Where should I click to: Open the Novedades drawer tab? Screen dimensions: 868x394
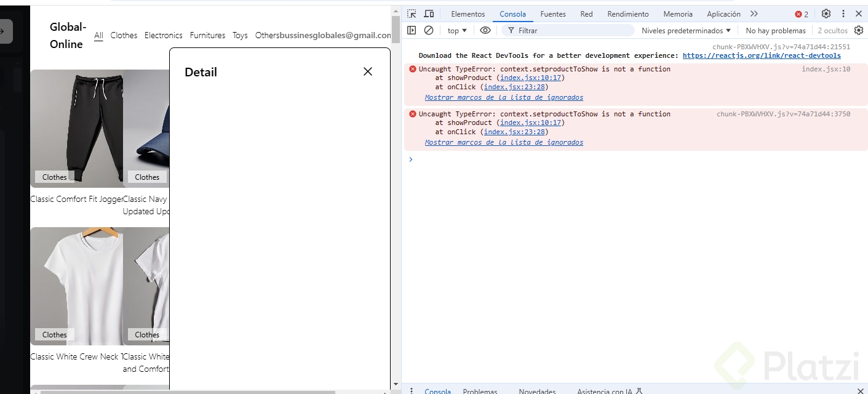(537, 391)
